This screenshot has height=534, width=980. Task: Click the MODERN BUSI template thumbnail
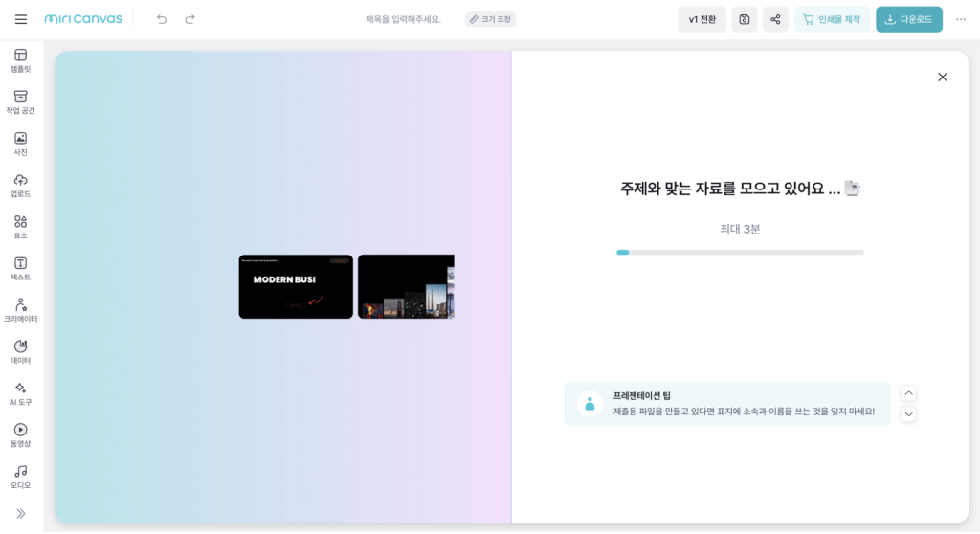pos(296,286)
